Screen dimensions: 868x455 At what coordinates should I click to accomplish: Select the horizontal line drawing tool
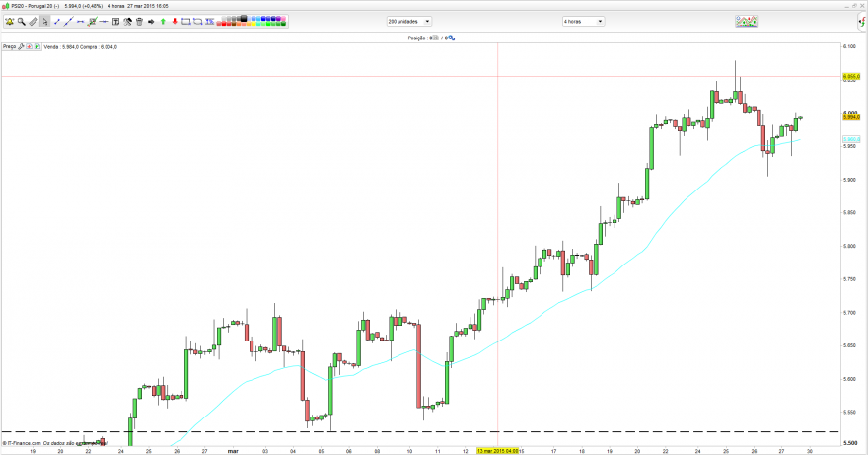coord(105,22)
